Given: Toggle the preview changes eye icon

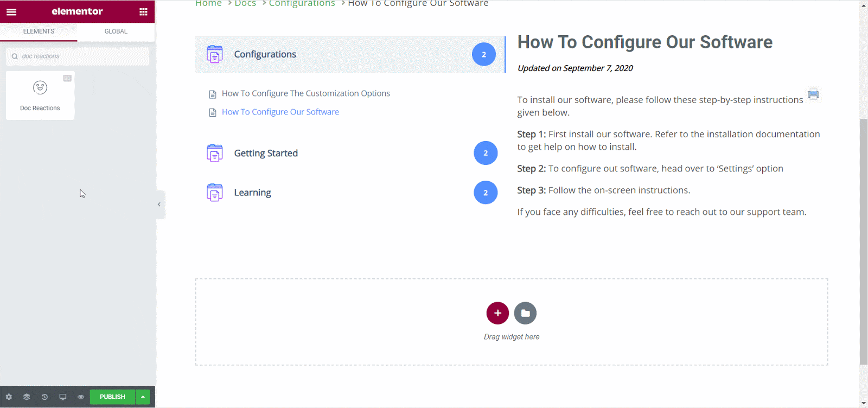Looking at the screenshot, I should point(81,397).
